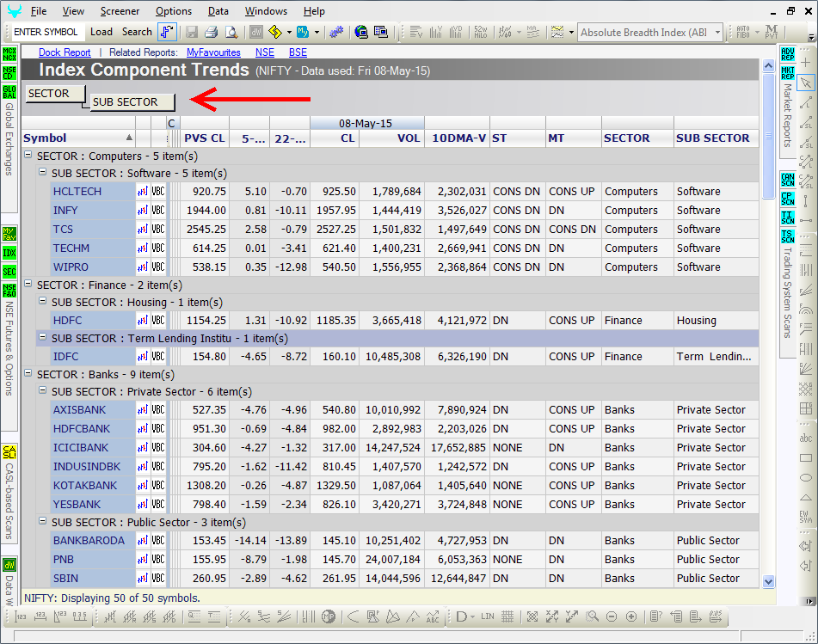Click the save disk icon
The width and height of the screenshot is (818, 644).
click(x=192, y=33)
